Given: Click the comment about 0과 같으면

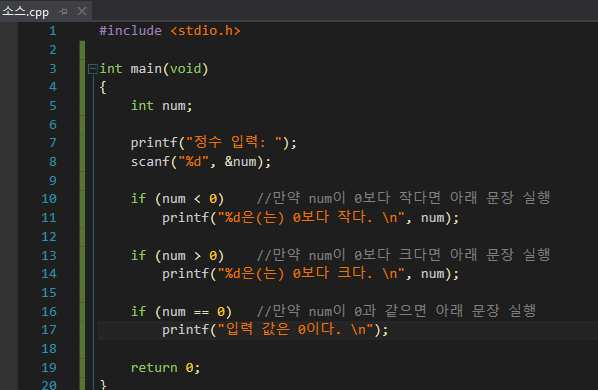Looking at the screenshot, I should tap(396, 311).
